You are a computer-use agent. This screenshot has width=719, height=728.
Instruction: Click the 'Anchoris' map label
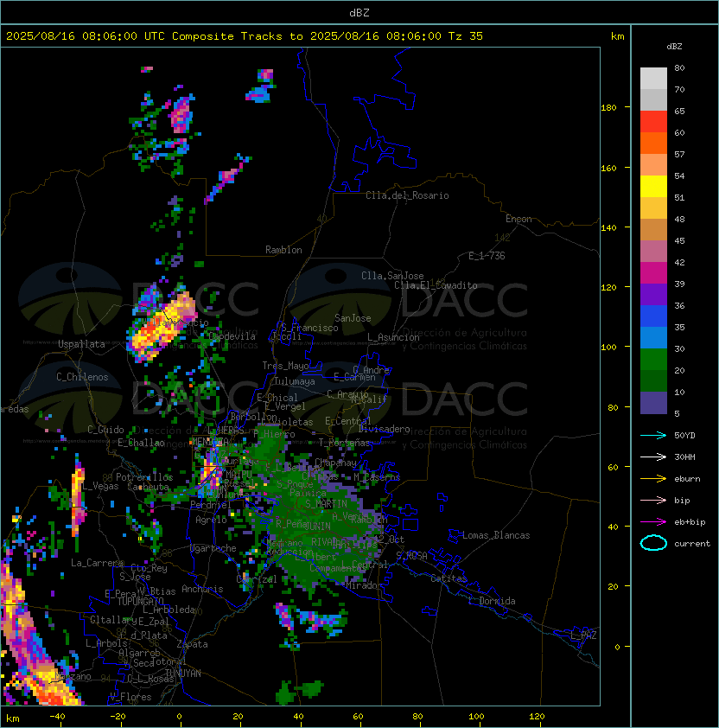coord(202,589)
